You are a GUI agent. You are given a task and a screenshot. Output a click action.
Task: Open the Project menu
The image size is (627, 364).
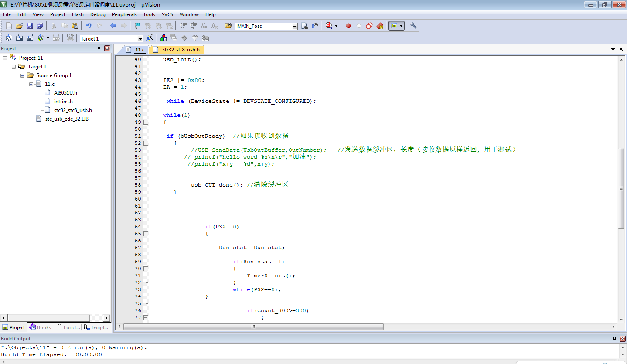click(58, 14)
